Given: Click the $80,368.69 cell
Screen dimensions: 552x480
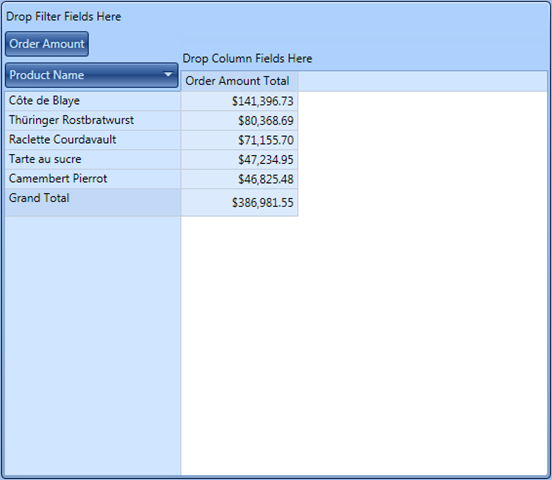Looking at the screenshot, I should pyautogui.click(x=239, y=120).
